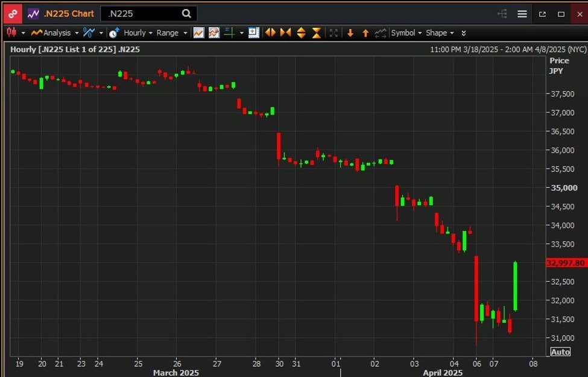This screenshot has width=588, height=377.
Task: Click the zoom-in selection box icon
Action: tap(253, 33)
